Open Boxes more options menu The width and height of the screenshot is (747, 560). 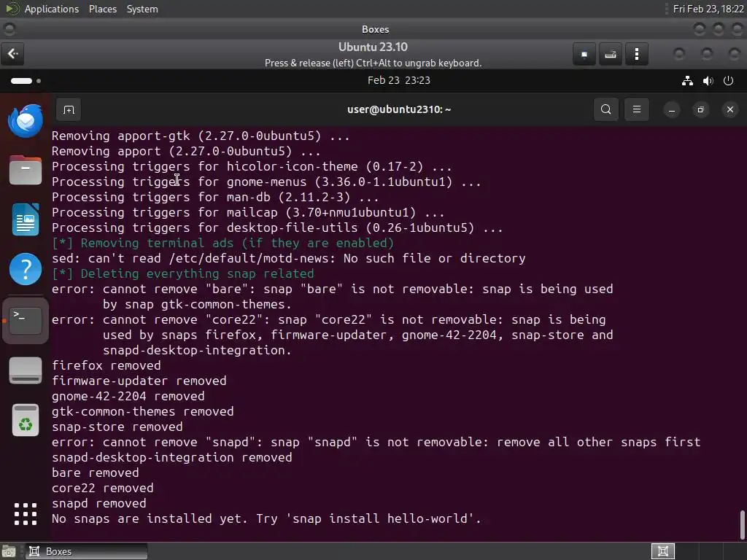click(x=636, y=54)
